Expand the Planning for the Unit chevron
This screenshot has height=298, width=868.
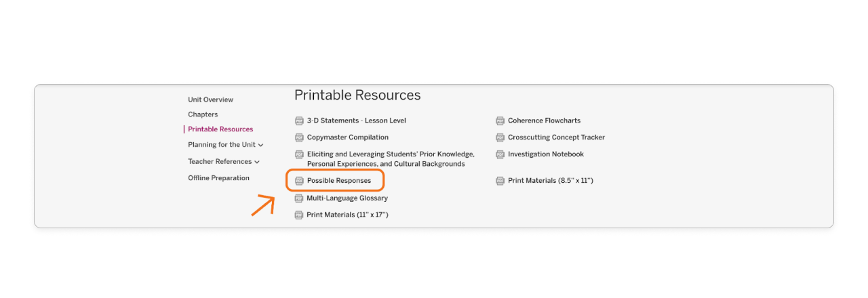[x=261, y=145]
